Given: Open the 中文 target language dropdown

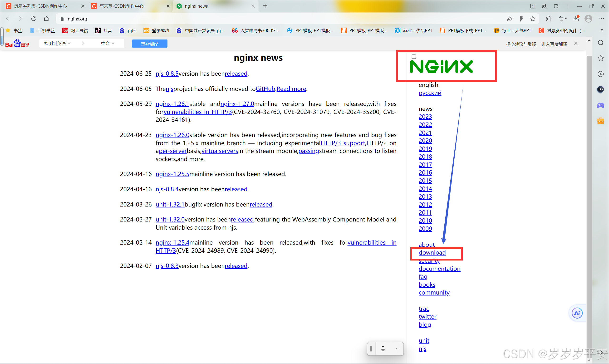Looking at the screenshot, I should point(108,43).
